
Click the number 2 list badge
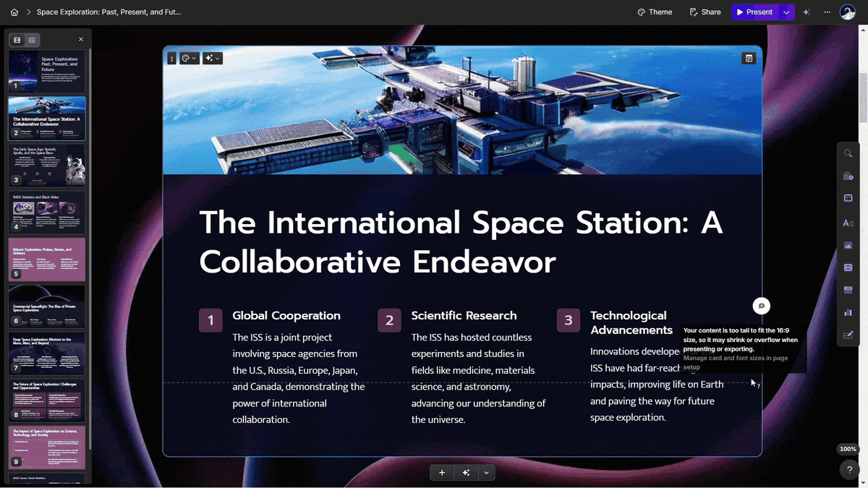pos(389,320)
